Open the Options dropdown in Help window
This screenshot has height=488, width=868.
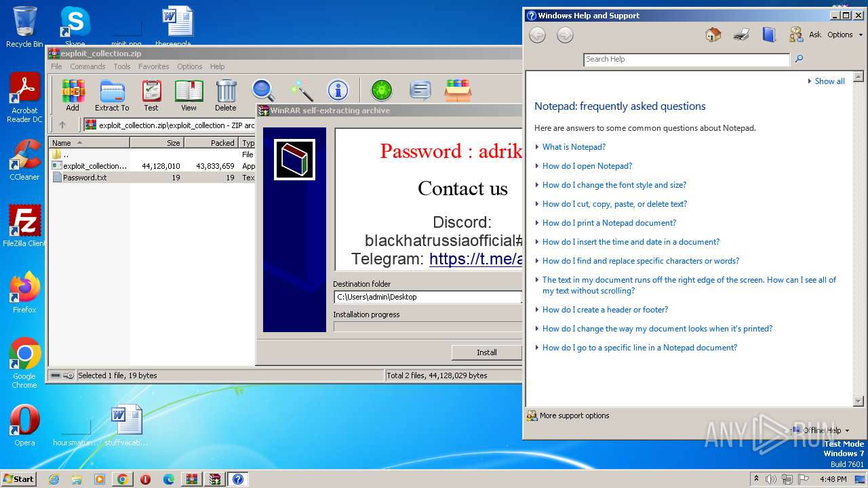(x=844, y=35)
